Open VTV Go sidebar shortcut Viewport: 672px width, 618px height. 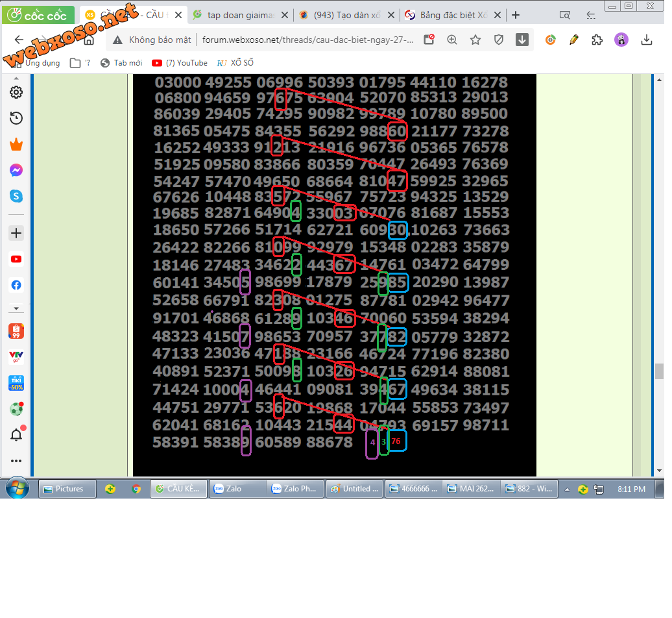click(16, 357)
